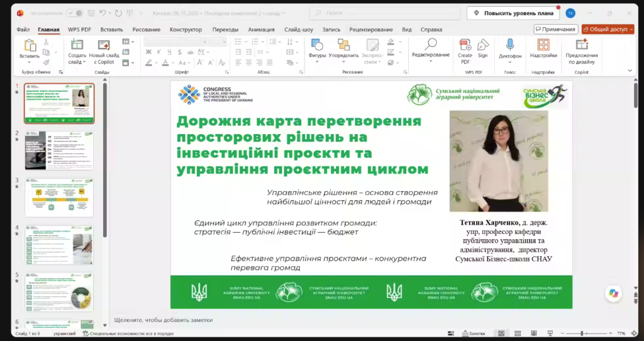
Task: Apply bold with the Ж button
Action: (x=148, y=52)
